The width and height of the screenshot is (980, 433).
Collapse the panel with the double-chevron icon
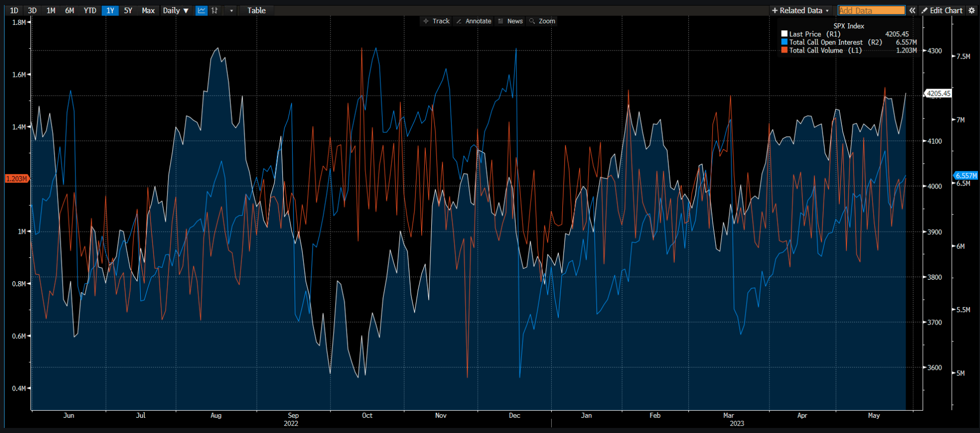912,11
